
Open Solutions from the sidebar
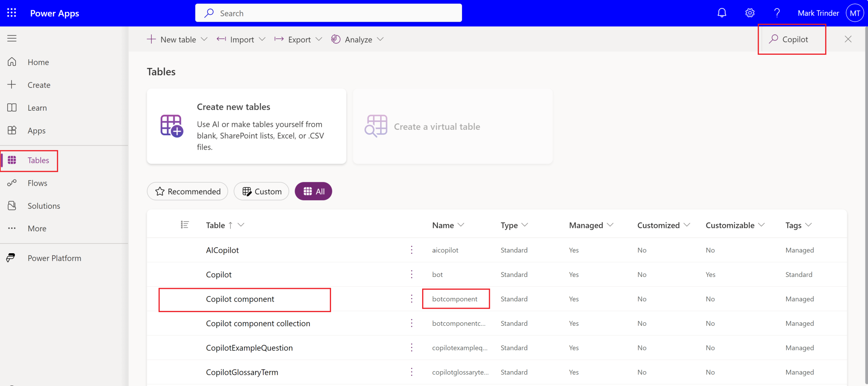(44, 205)
